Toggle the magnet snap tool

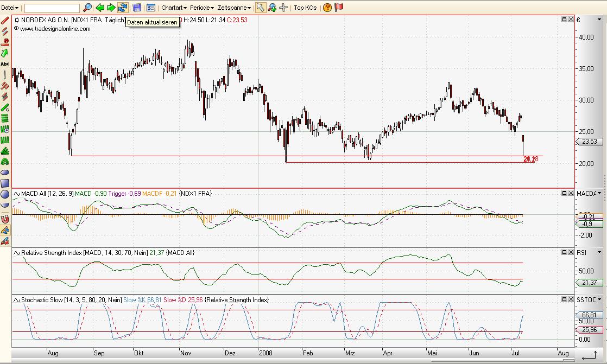click(x=5, y=219)
